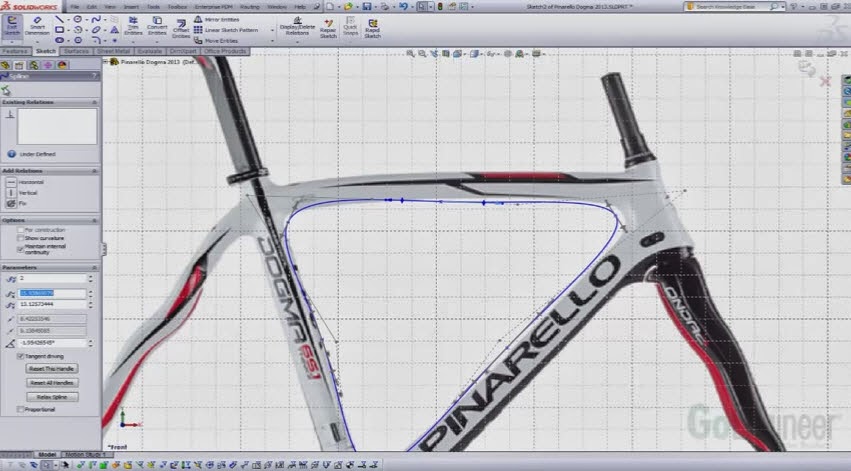Switch to the Sheet Metal tab

pos(113,51)
